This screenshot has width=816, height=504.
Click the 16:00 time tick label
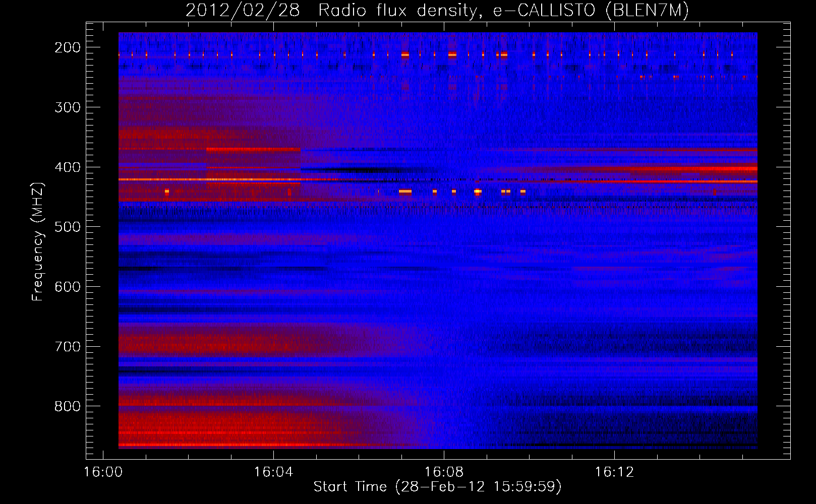click(103, 472)
